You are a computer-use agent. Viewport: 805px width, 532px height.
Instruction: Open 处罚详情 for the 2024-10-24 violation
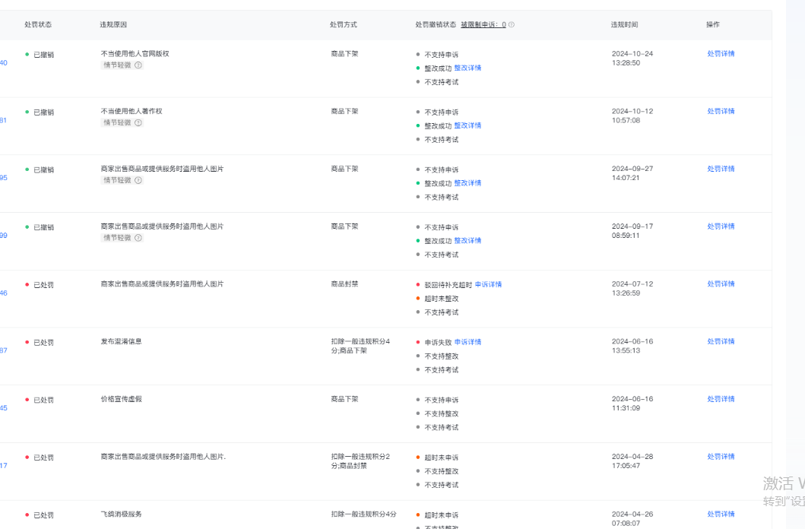tap(721, 54)
